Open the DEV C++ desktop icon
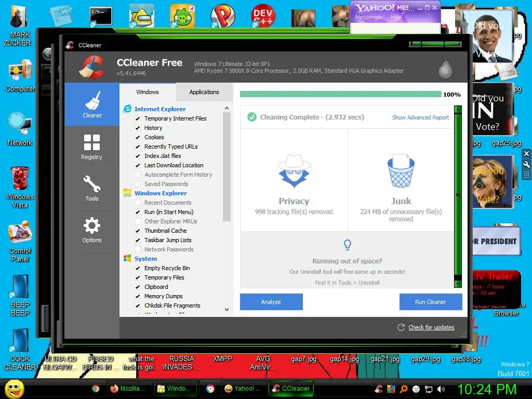The height and width of the screenshot is (399, 532). click(x=263, y=16)
